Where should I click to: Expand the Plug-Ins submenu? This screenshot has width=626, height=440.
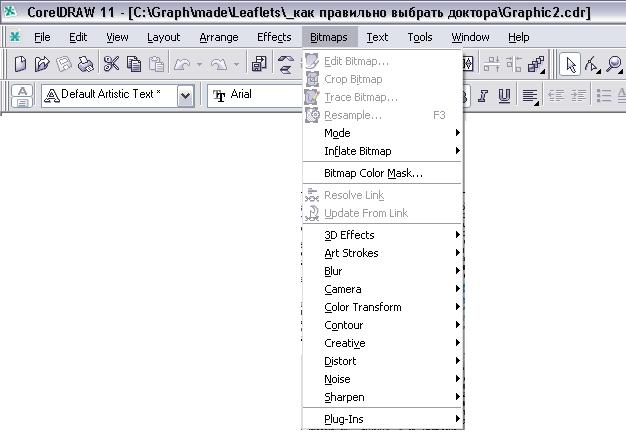point(382,419)
